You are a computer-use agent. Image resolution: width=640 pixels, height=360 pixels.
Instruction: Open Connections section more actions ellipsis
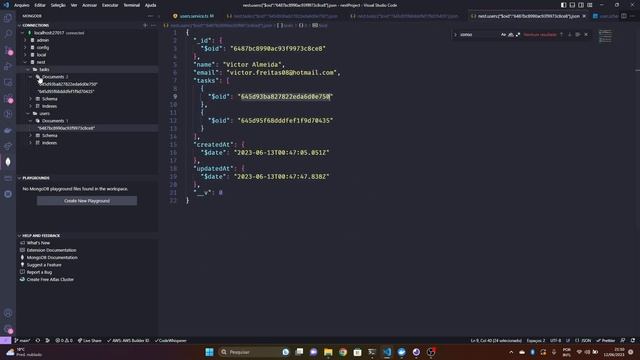153,25
